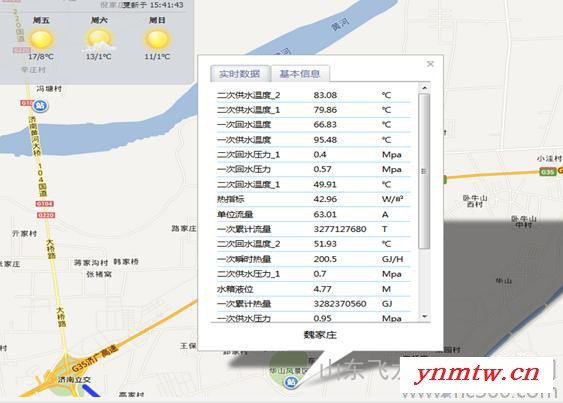Click the station marker near 冯塘村
Image resolution: width=563 pixels, height=403 pixels.
[x=40, y=106]
